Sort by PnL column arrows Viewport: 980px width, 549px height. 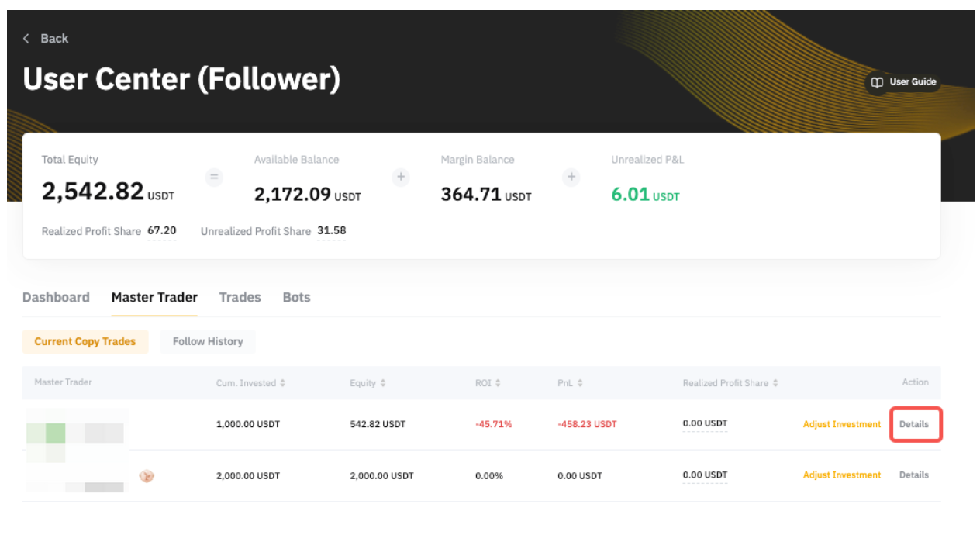[x=580, y=383]
